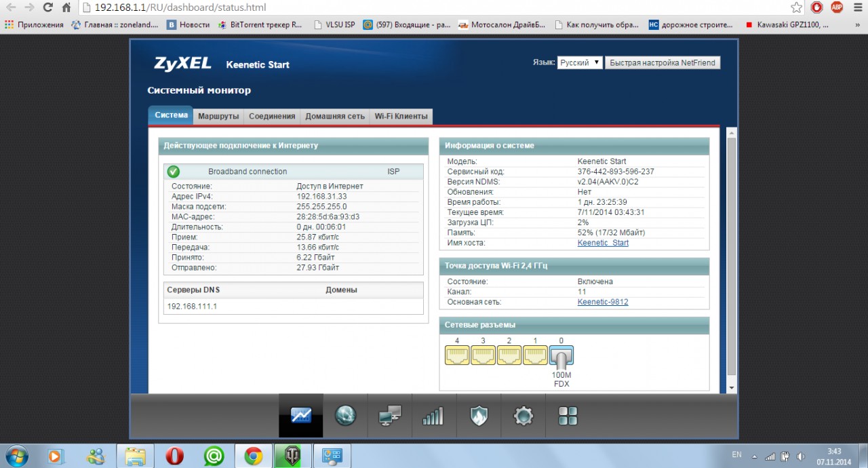Click the DNS server 192.168.111.1
The image size is (868, 468).
click(192, 307)
